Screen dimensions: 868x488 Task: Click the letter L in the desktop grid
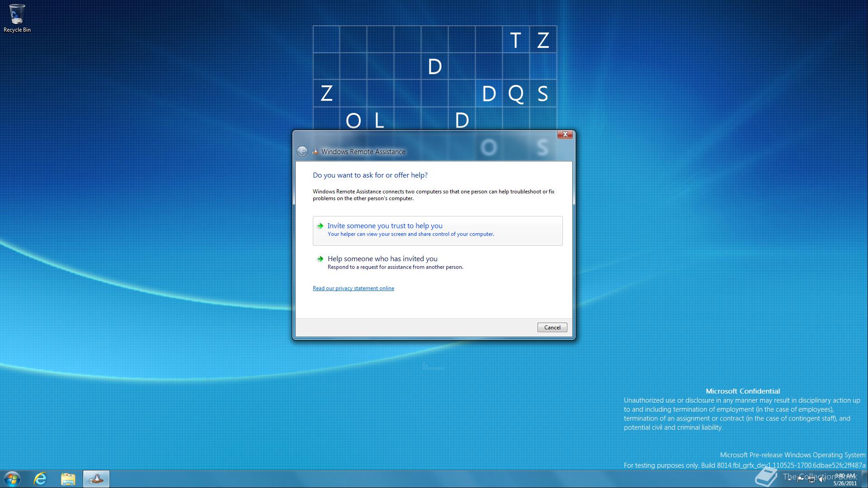[x=379, y=121]
